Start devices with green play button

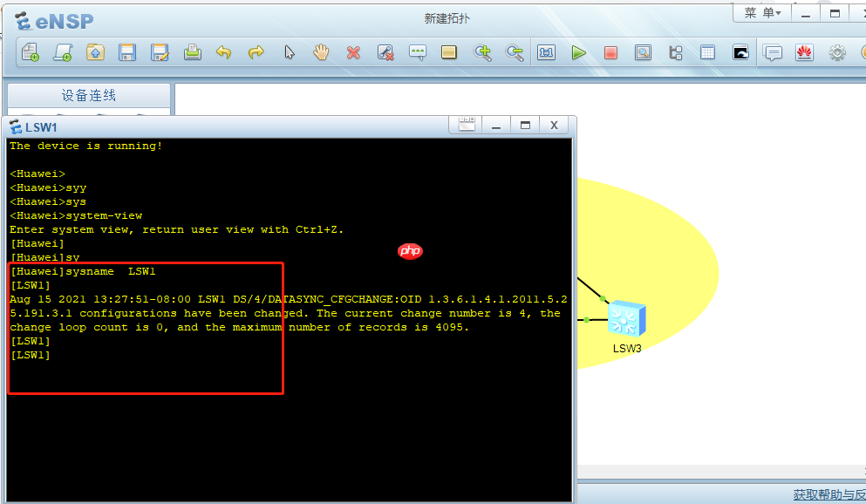pos(579,52)
